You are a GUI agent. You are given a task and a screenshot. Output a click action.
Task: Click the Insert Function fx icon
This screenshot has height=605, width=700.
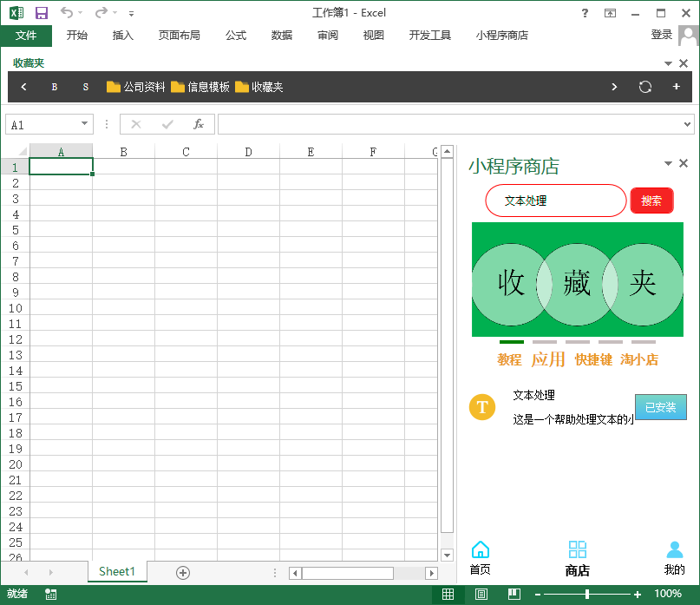(199, 124)
